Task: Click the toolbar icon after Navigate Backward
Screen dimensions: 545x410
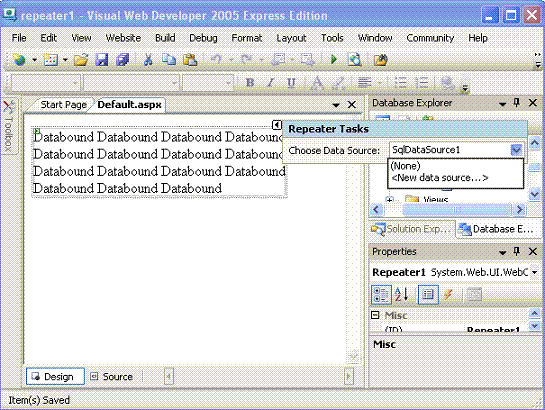Action: click(307, 60)
